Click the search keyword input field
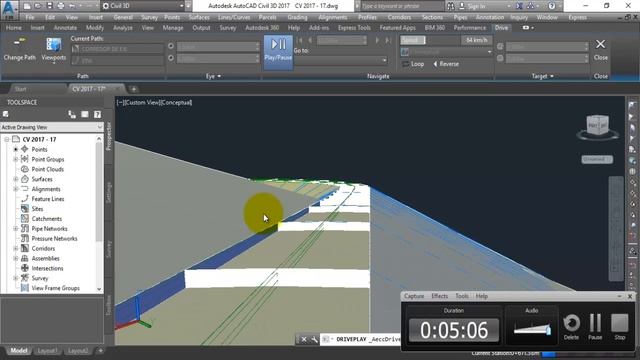The width and height of the screenshot is (640, 360). pos(401,6)
